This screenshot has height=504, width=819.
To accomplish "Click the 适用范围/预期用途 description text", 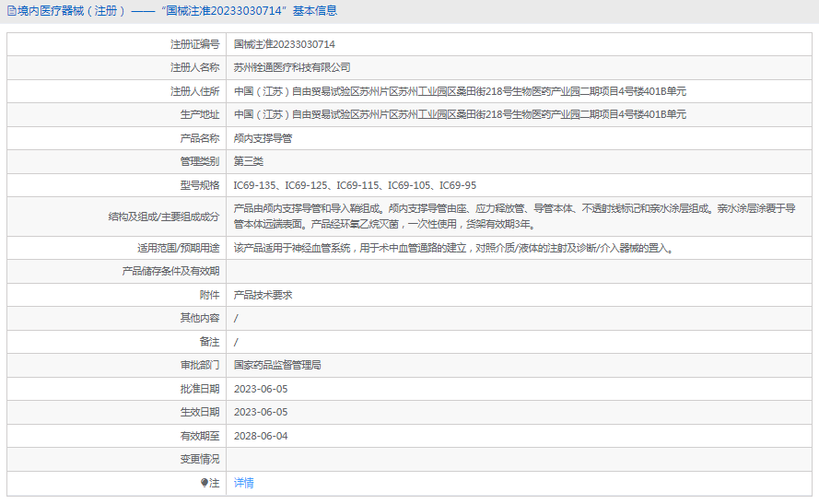I will click(x=454, y=248).
